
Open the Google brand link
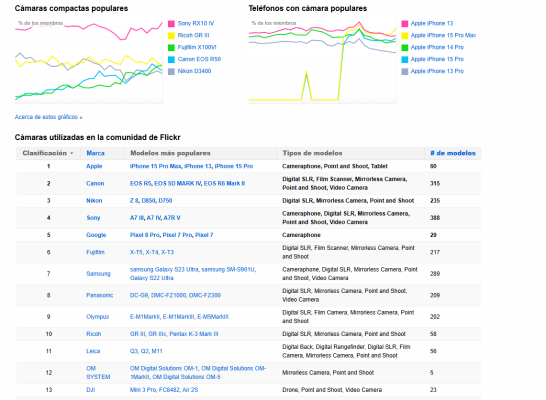pos(96,235)
